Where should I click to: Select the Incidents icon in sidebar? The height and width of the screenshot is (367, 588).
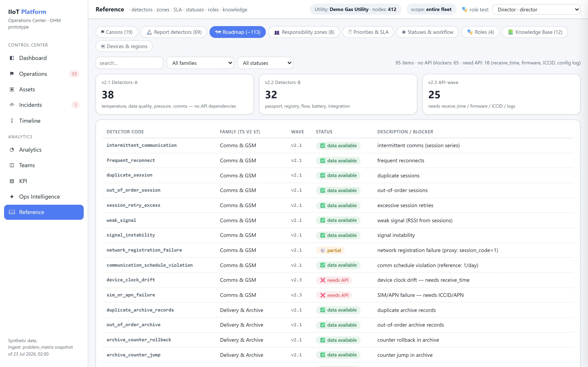12,105
